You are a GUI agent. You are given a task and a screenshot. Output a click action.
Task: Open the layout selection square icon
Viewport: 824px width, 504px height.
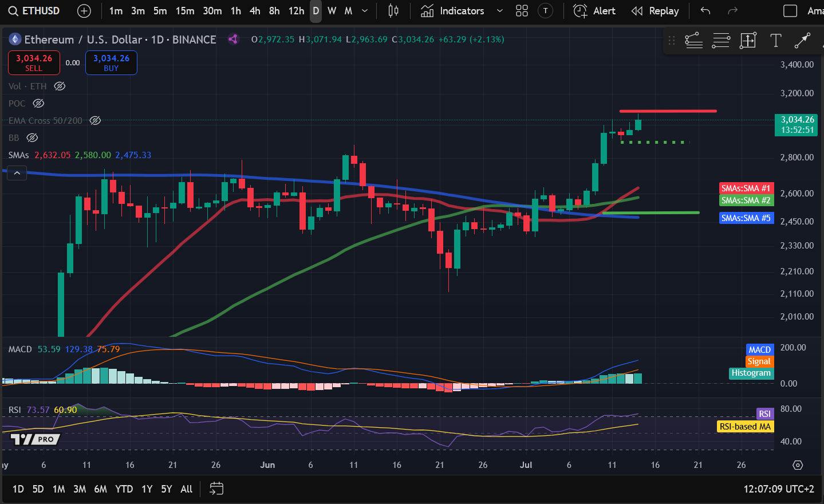[790, 11]
